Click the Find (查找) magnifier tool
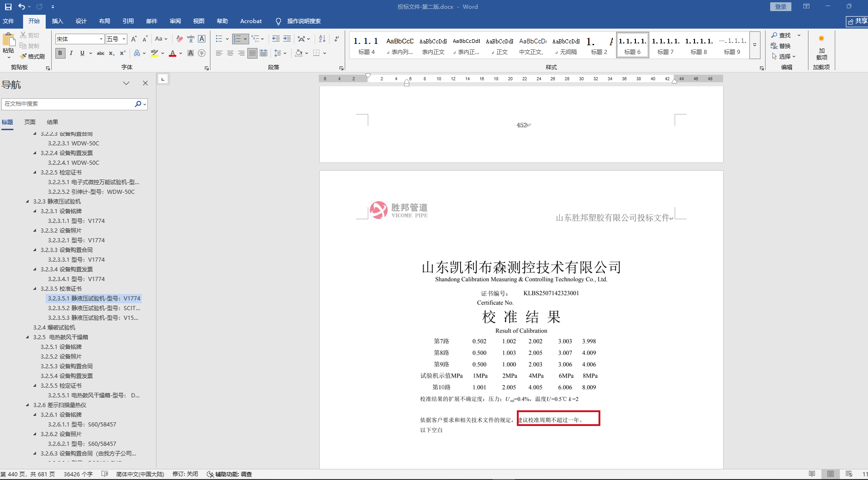Screen dimensions: 868x480 [x=781, y=36]
